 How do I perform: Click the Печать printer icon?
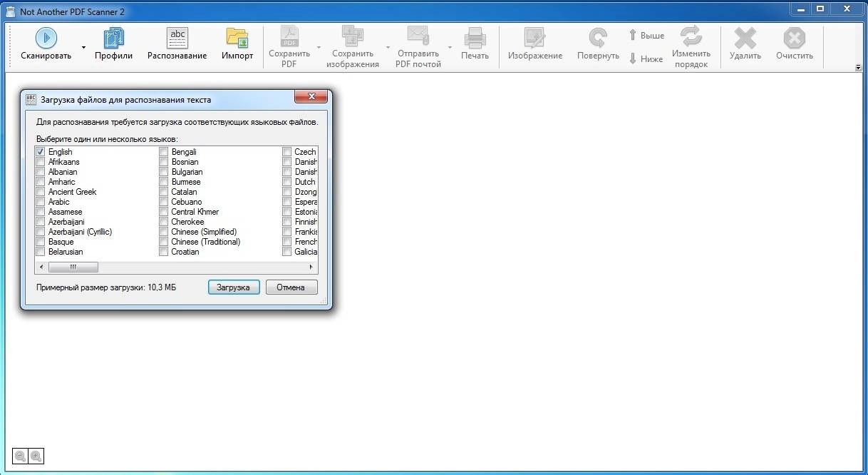[x=475, y=38]
